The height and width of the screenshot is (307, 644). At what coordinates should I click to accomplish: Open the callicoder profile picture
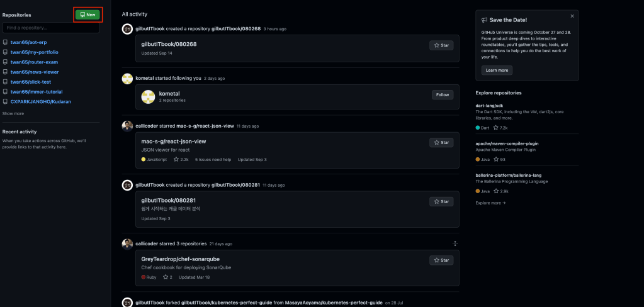[x=127, y=126]
